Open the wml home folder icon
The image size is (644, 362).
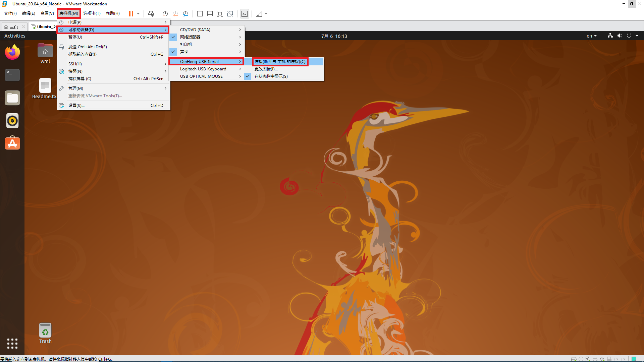45,54
